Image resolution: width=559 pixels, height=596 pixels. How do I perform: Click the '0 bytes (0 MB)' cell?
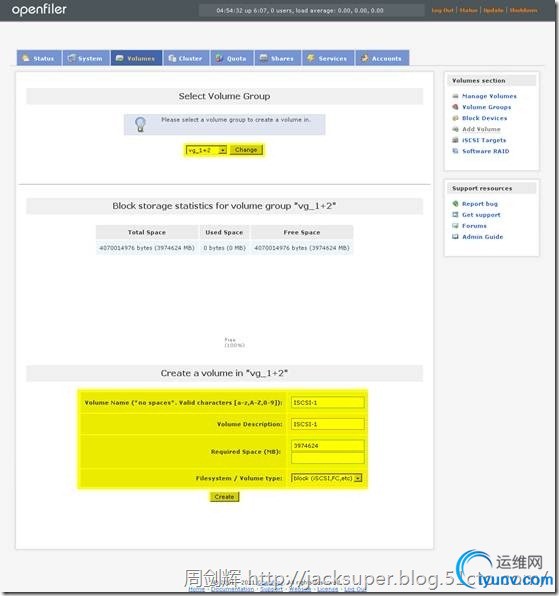225,248
